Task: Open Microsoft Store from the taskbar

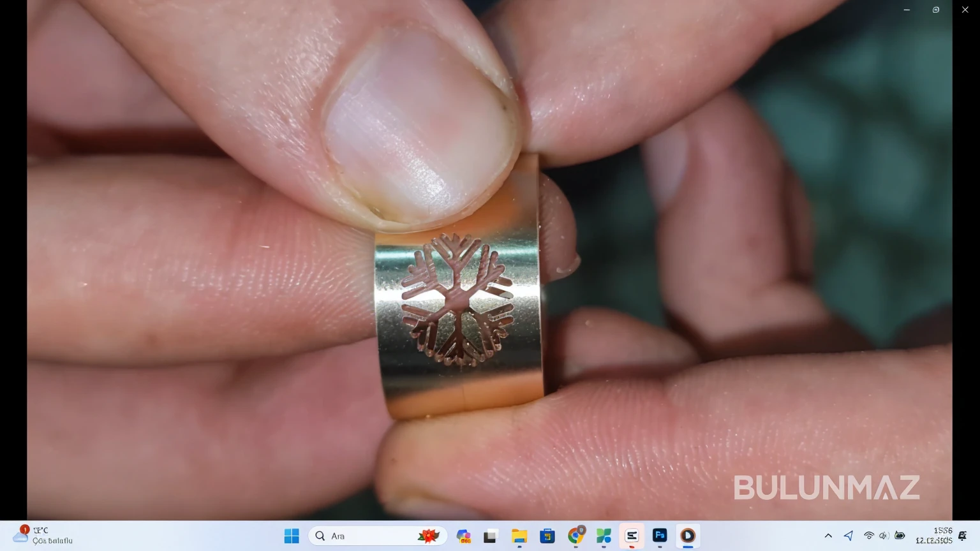Action: pyautogui.click(x=547, y=536)
